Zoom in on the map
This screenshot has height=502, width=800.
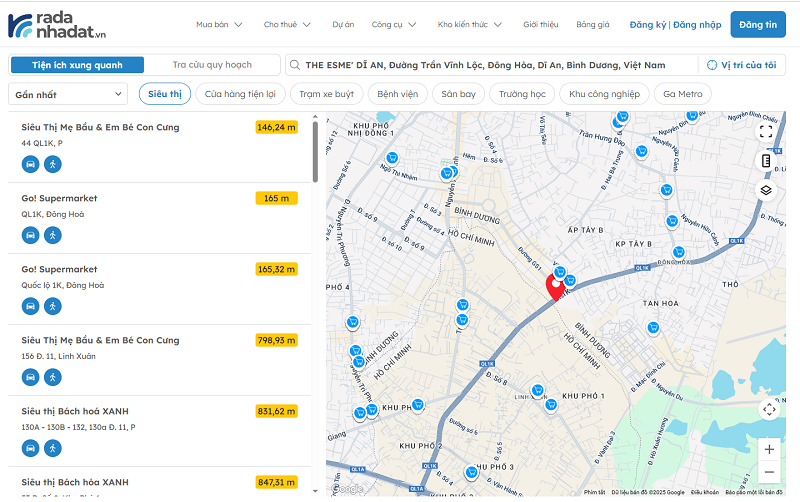(x=768, y=449)
